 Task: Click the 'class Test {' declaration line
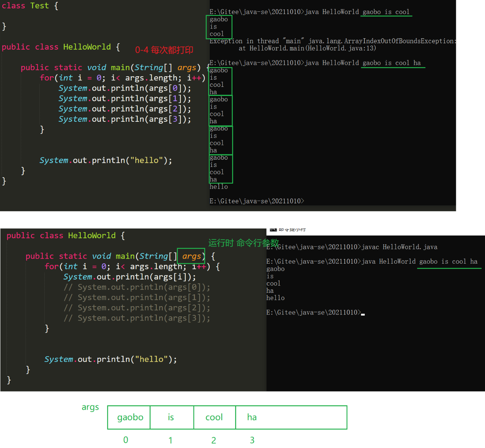pos(30,6)
